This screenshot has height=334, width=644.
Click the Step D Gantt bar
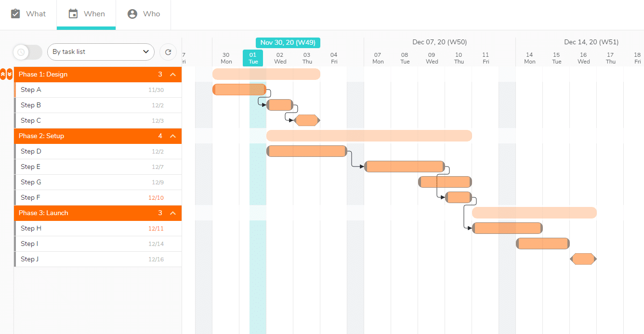tap(307, 151)
